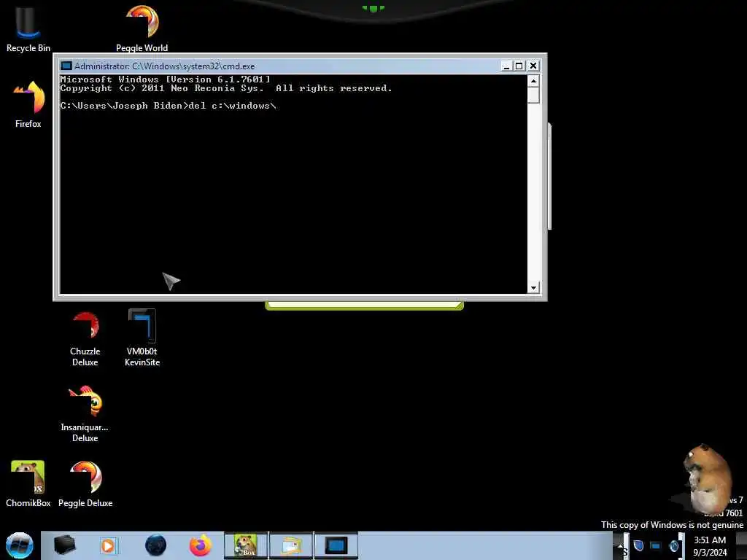The image size is (747, 560).
Task: Maximize the cmd.exe window
Action: tap(519, 66)
